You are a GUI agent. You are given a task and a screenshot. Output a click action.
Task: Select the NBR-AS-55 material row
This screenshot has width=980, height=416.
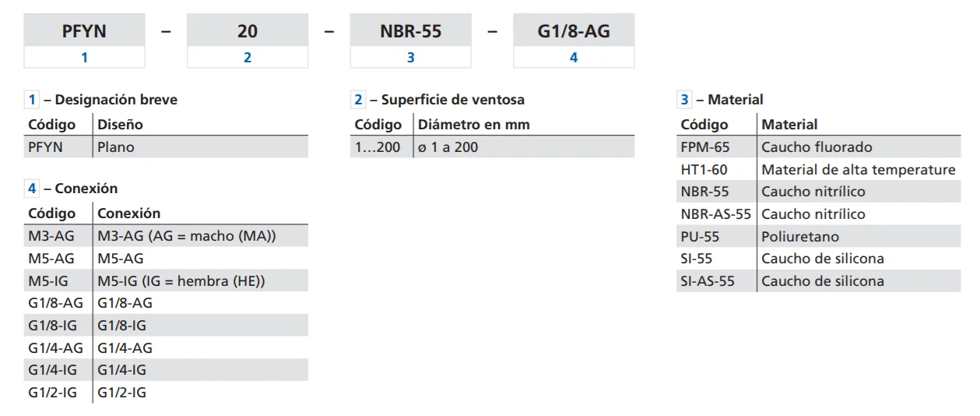[818, 213]
